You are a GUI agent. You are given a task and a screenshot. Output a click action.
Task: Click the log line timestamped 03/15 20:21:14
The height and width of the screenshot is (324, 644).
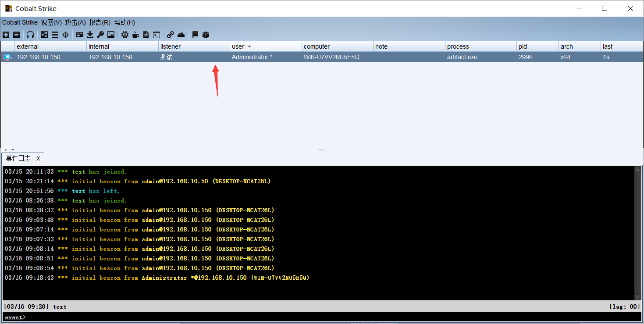(x=138, y=181)
